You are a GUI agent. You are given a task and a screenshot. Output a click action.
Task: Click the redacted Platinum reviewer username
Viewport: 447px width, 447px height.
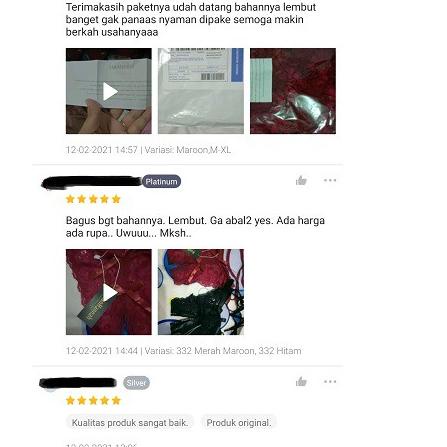pyautogui.click(x=92, y=182)
